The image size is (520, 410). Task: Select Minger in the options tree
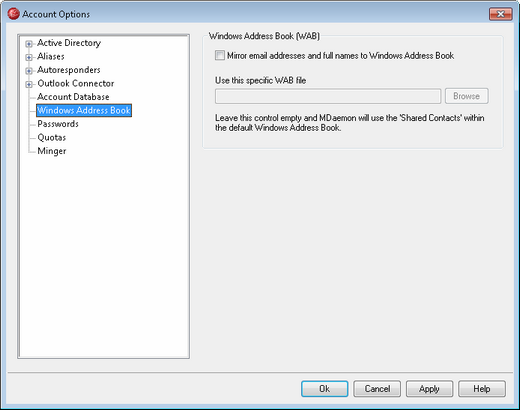(x=52, y=151)
